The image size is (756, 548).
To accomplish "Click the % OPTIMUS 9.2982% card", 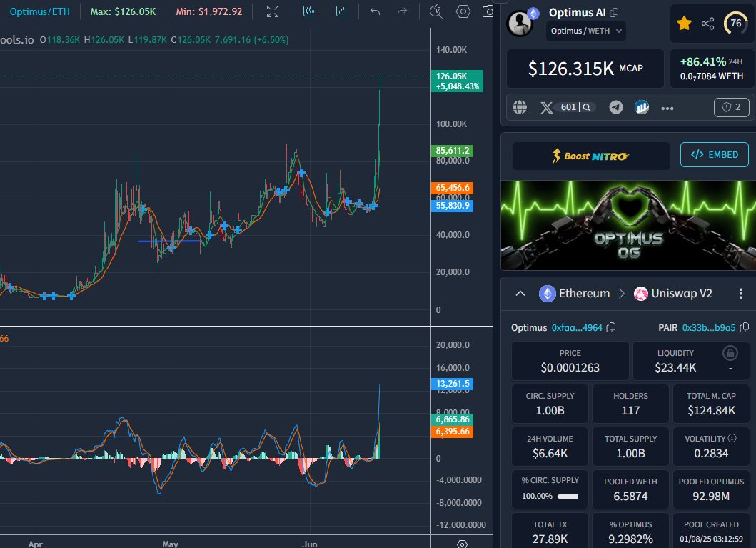I will pos(630,531).
